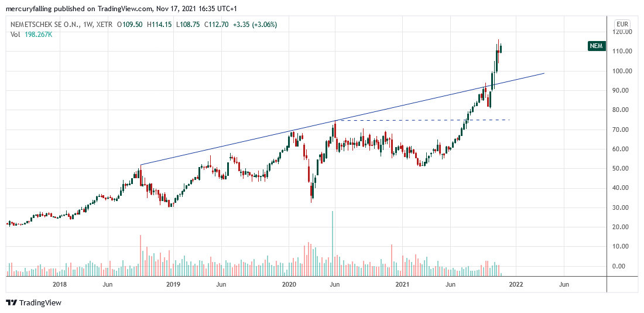
Task: Click the 2019 label on time axis
Action: coord(173,285)
